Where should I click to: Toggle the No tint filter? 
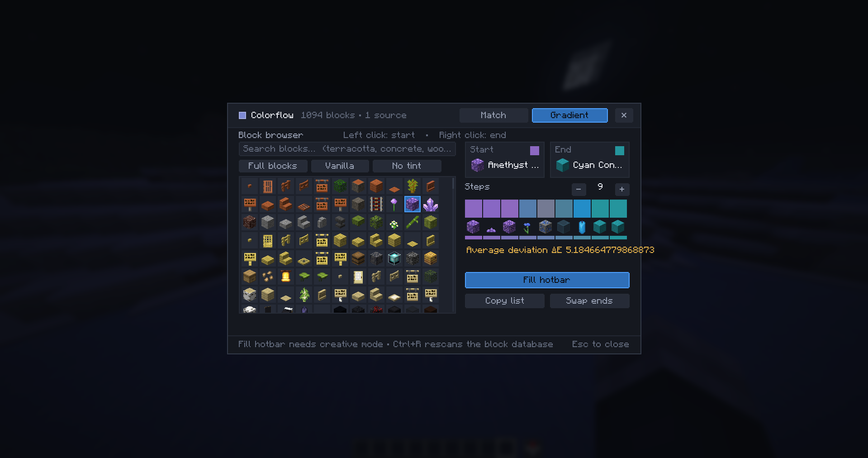pos(407,166)
